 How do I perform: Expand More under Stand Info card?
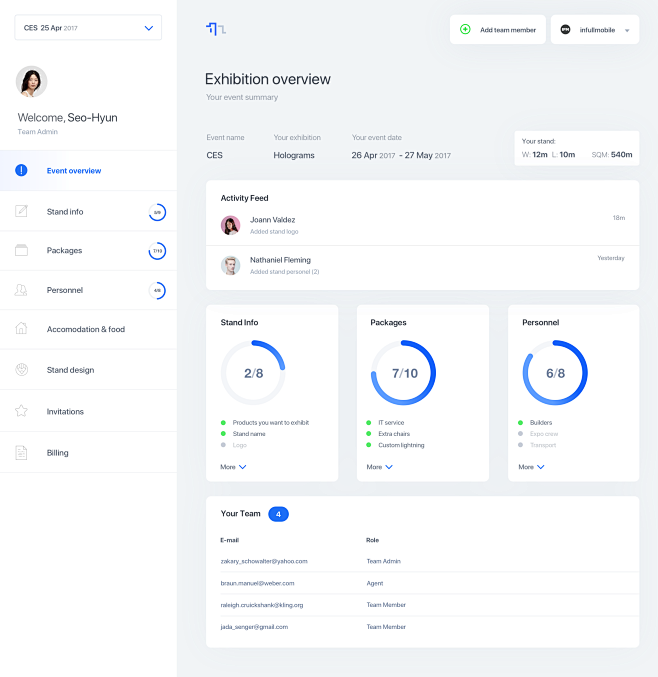[233, 467]
